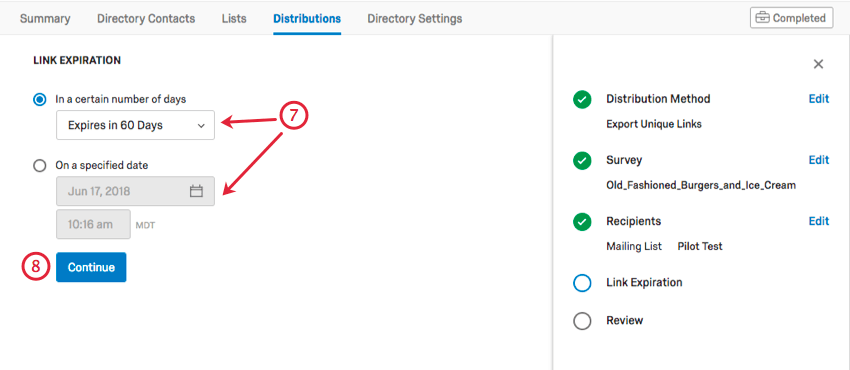The image size is (850, 370).
Task: Click the blue Continue button
Action: [x=91, y=267]
